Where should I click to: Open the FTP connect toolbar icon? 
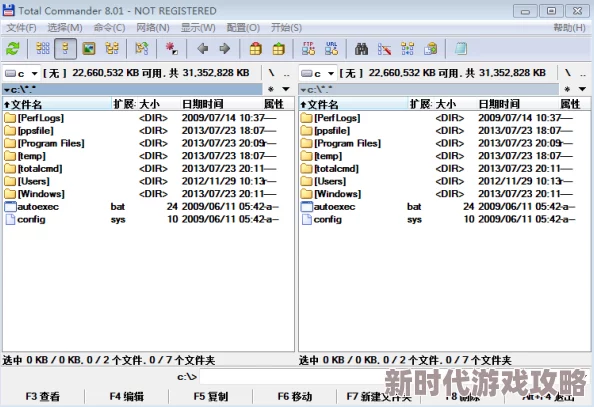(308, 49)
